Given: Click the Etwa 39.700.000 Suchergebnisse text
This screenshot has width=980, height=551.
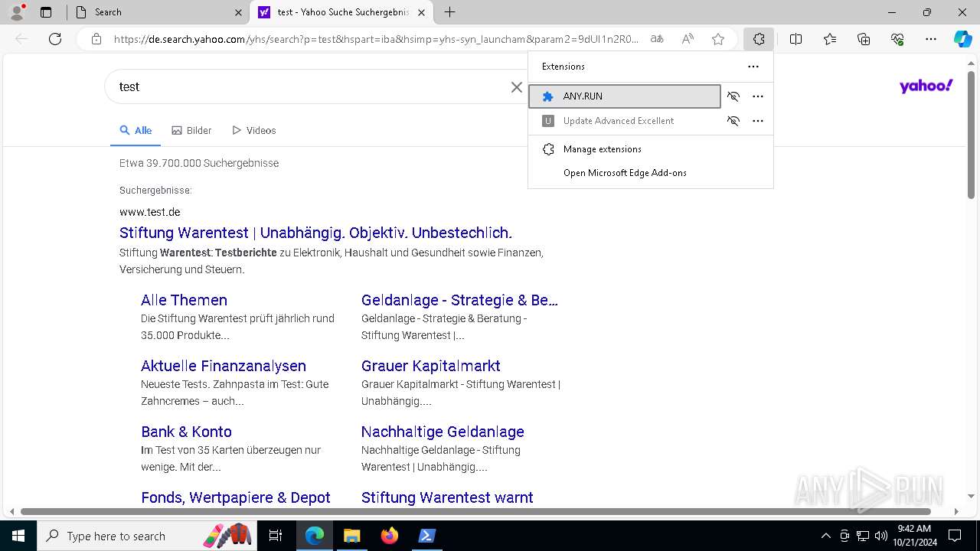Looking at the screenshot, I should point(199,163).
